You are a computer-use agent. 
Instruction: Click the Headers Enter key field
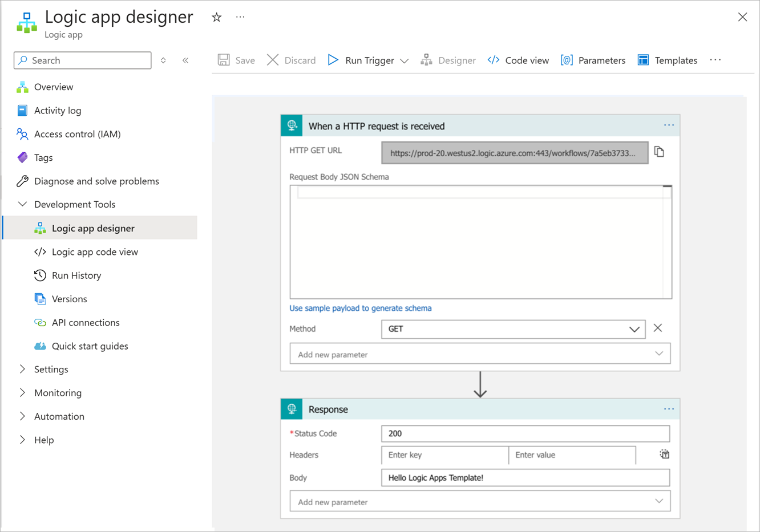click(444, 455)
